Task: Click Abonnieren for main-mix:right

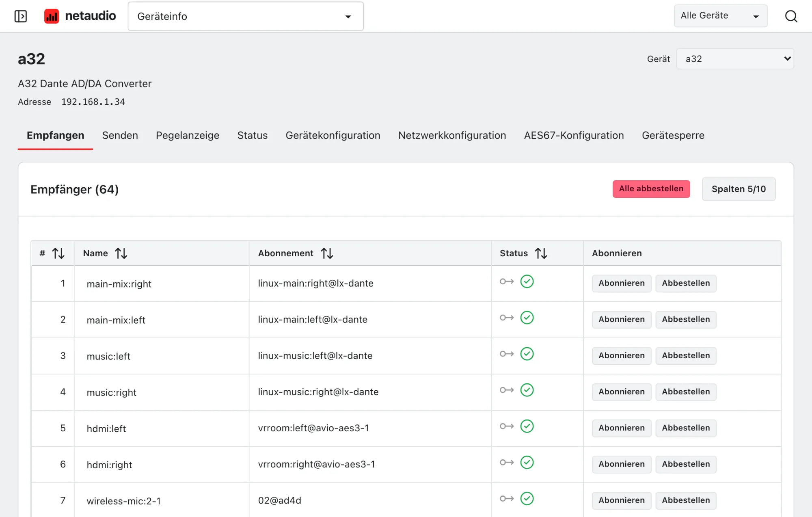Action: click(622, 283)
